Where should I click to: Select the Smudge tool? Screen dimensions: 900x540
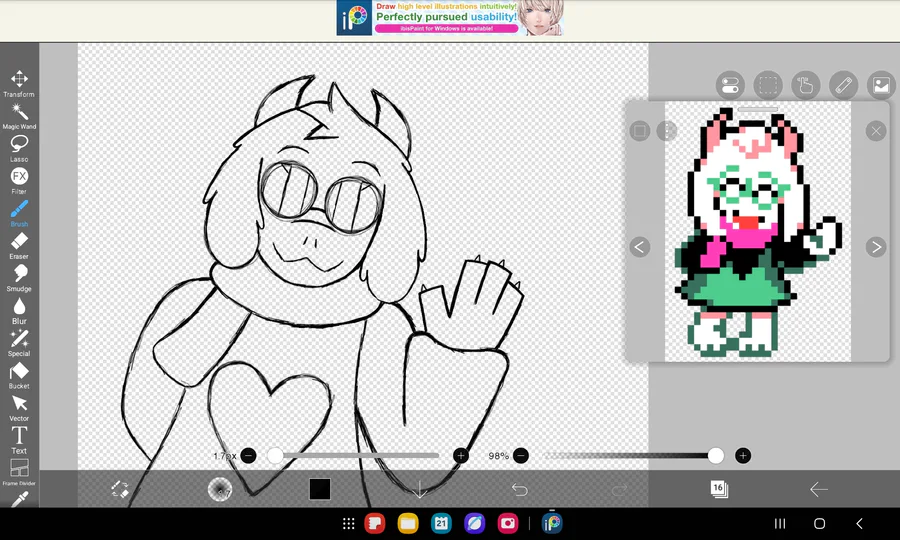19,278
